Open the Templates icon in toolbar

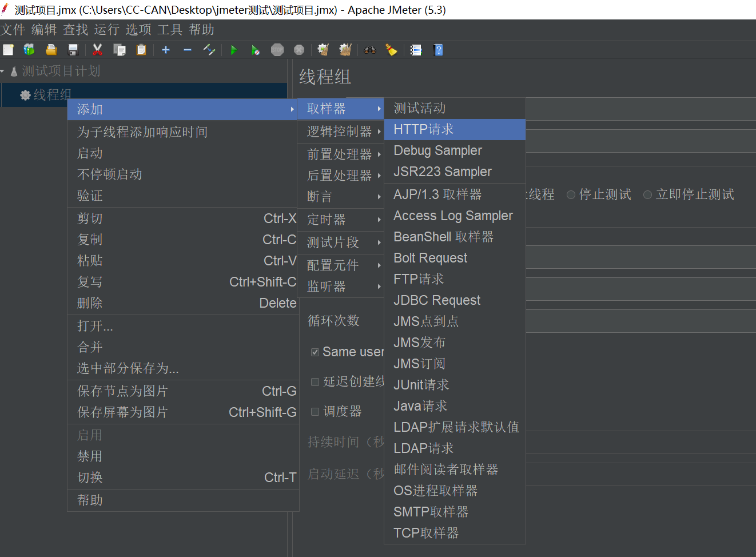tap(29, 50)
